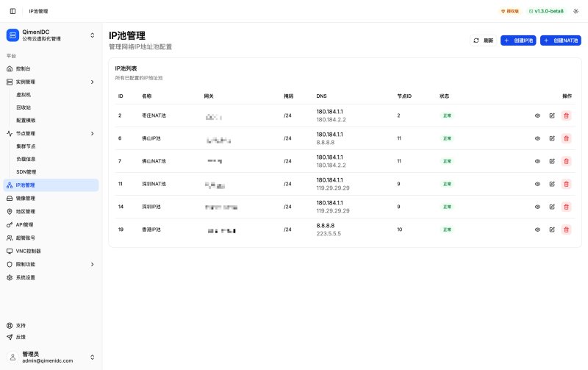Image resolution: width=588 pixels, height=370 pixels.
Task: Edit the 香港IP池 row
Action: tap(552, 230)
